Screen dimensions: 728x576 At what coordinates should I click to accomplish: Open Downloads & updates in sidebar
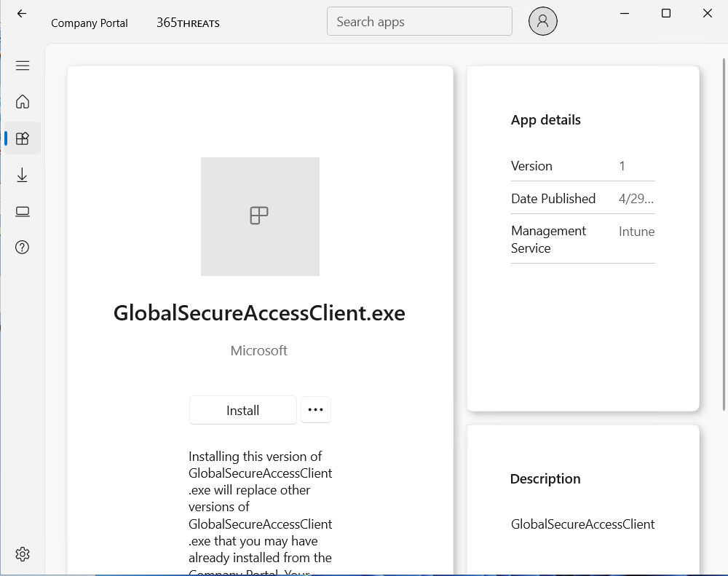point(23,175)
